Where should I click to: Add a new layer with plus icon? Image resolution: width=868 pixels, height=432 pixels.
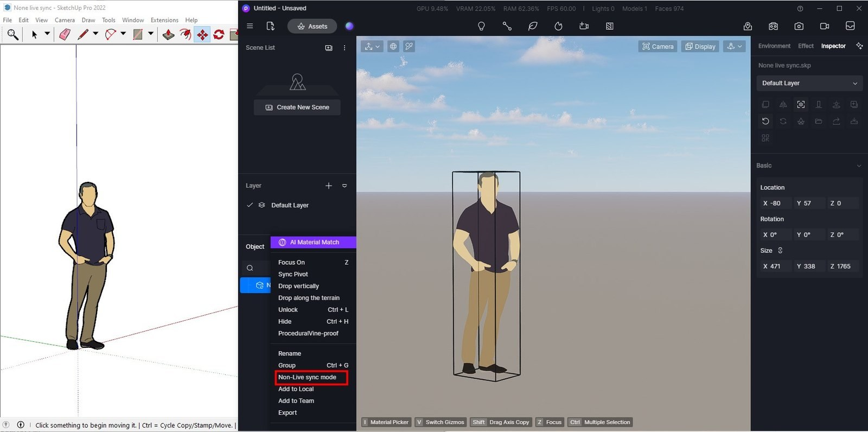click(329, 186)
